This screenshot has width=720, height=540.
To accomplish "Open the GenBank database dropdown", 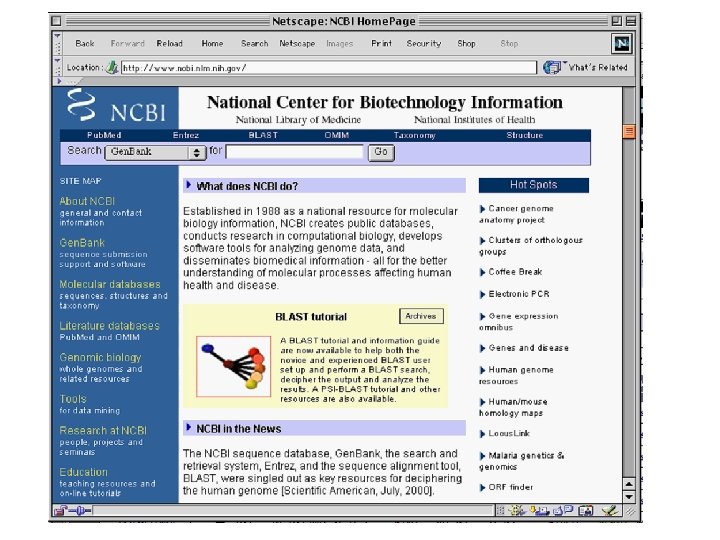I will [155, 152].
